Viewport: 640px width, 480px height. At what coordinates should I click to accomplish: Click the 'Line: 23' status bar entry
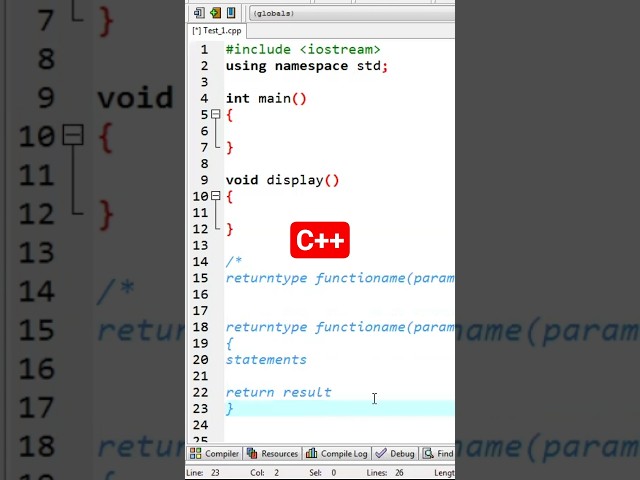point(203,473)
